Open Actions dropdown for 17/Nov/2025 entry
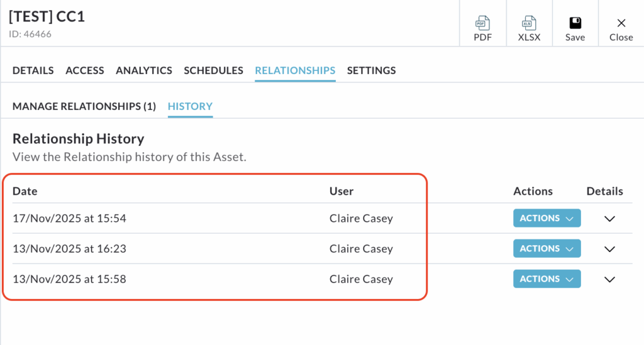 pyautogui.click(x=547, y=219)
